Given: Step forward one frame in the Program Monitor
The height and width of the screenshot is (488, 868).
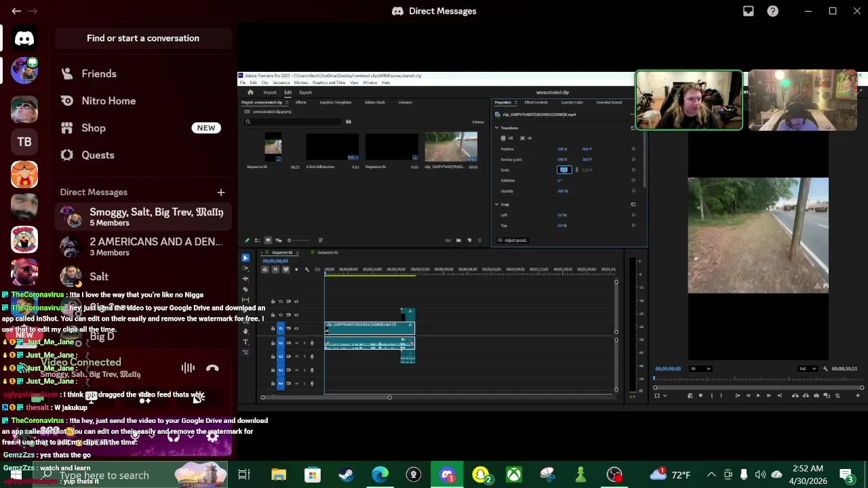Looking at the screenshot, I should (x=769, y=395).
